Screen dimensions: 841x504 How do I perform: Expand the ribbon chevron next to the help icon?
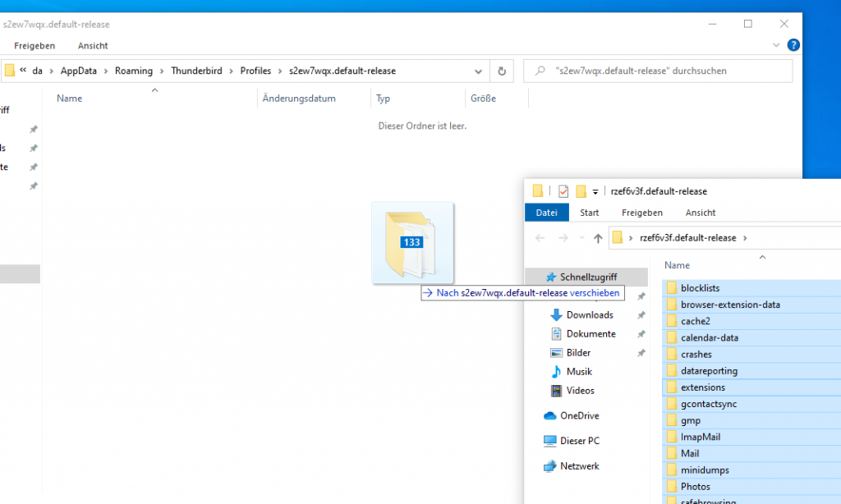pyautogui.click(x=776, y=45)
